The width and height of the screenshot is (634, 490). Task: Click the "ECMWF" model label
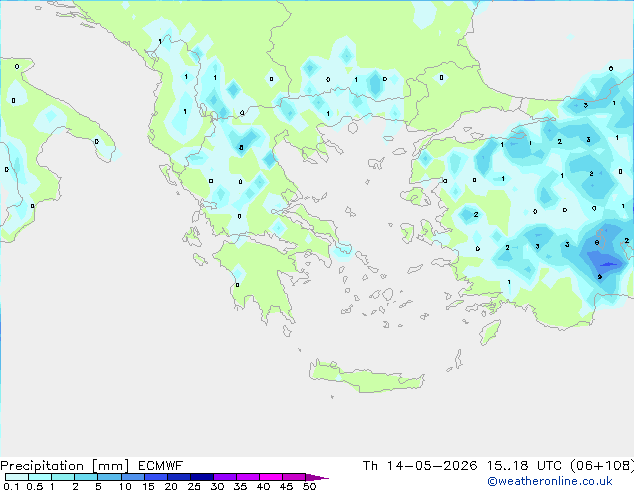point(161,466)
